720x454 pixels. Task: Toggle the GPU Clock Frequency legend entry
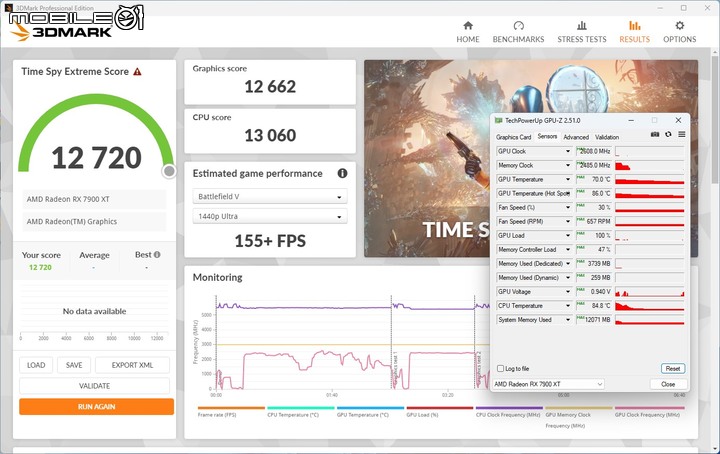tap(649, 411)
